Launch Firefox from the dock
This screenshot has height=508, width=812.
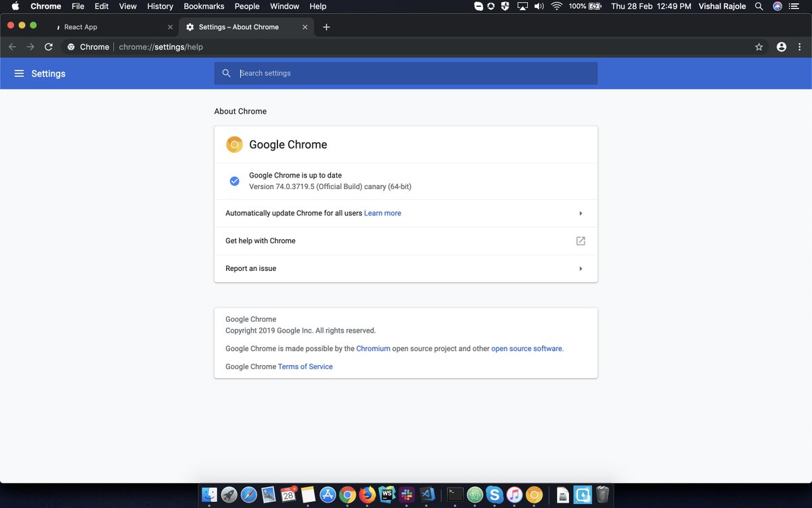tap(367, 494)
